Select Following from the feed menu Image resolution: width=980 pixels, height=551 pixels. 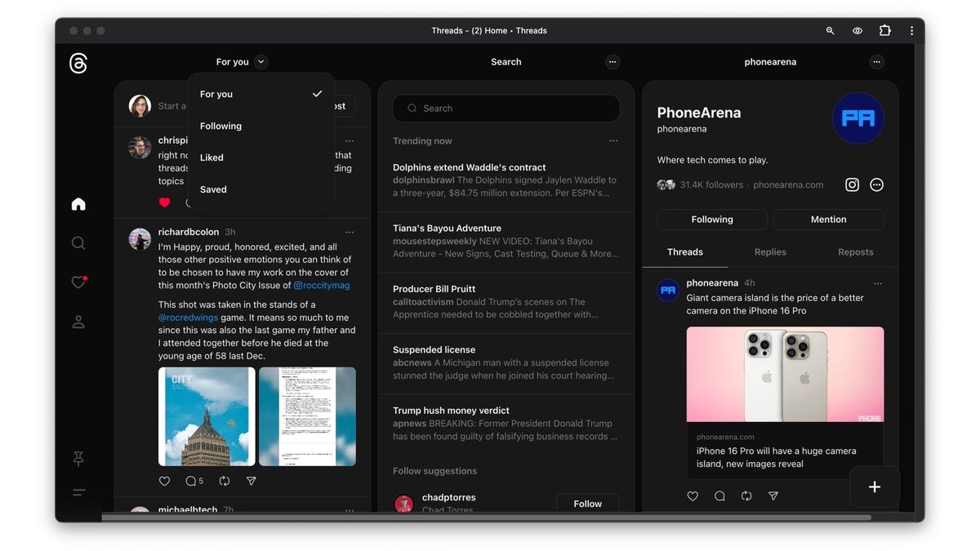pos(220,126)
